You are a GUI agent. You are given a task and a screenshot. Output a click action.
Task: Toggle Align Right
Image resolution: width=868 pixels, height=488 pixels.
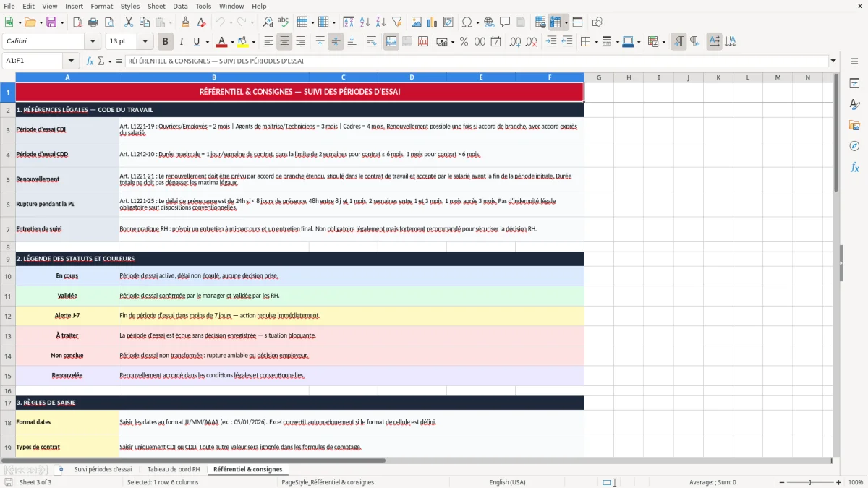(300, 42)
